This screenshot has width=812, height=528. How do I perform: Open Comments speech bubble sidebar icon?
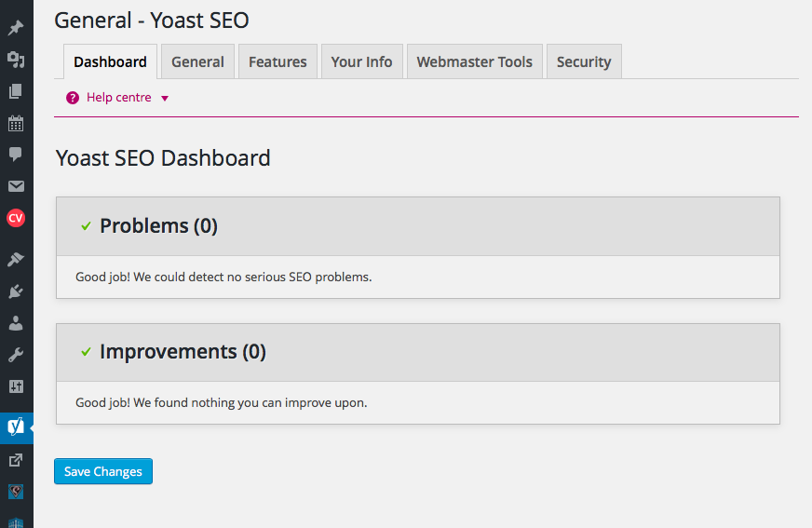point(16,155)
